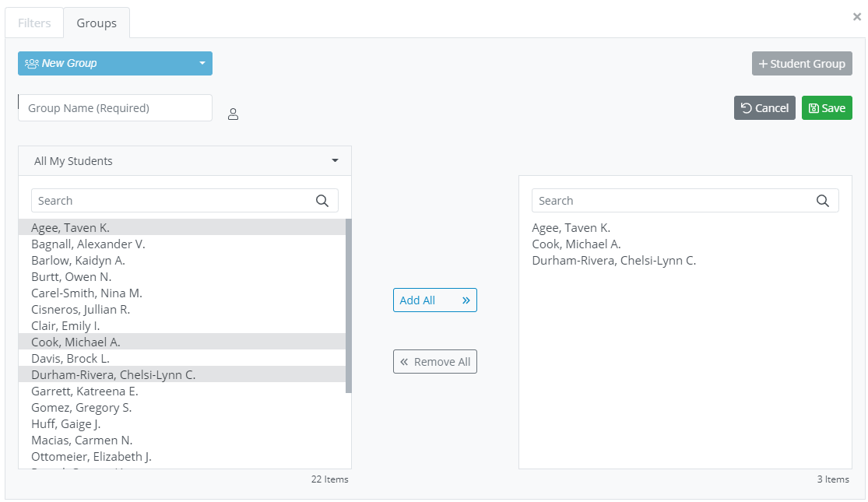Click the person icon beside Group Name
Image resolution: width=868 pixels, height=502 pixels.
click(233, 114)
